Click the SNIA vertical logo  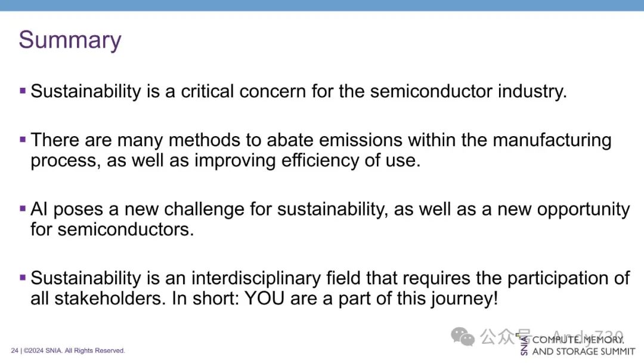(524, 345)
